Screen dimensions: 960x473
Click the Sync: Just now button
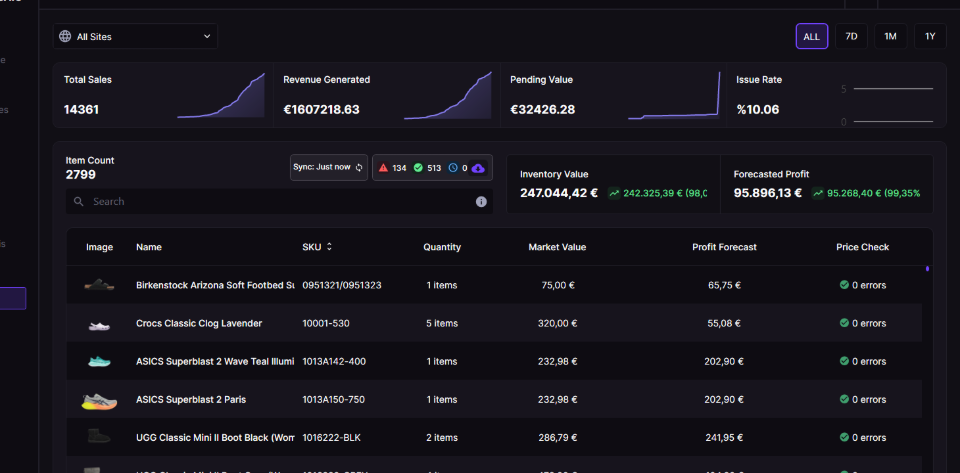[329, 167]
